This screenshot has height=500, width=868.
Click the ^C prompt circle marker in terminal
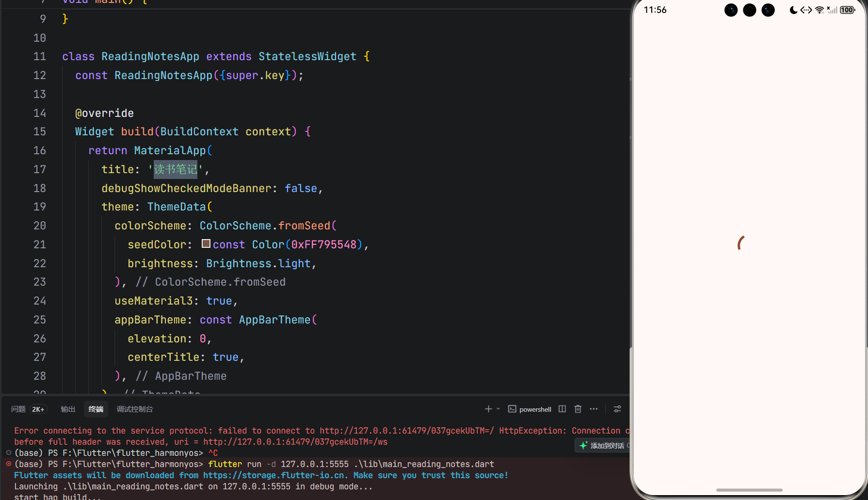[x=8, y=452]
